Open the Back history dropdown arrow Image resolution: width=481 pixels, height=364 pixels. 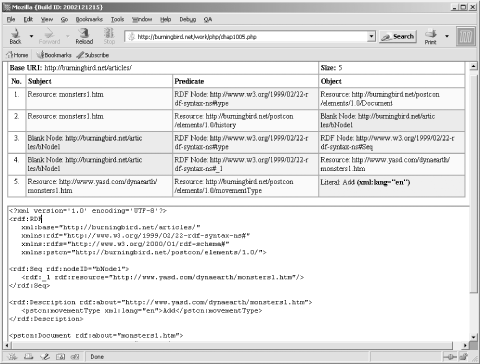coord(31,36)
